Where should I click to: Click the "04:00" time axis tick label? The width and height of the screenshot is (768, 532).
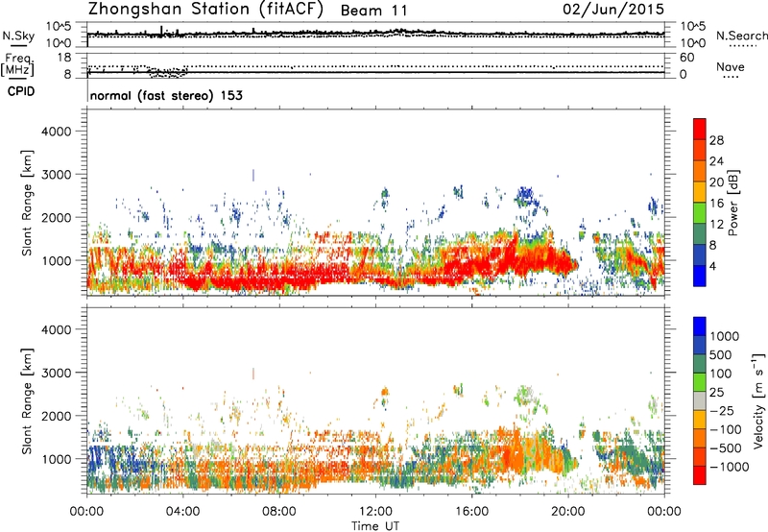pos(182,512)
